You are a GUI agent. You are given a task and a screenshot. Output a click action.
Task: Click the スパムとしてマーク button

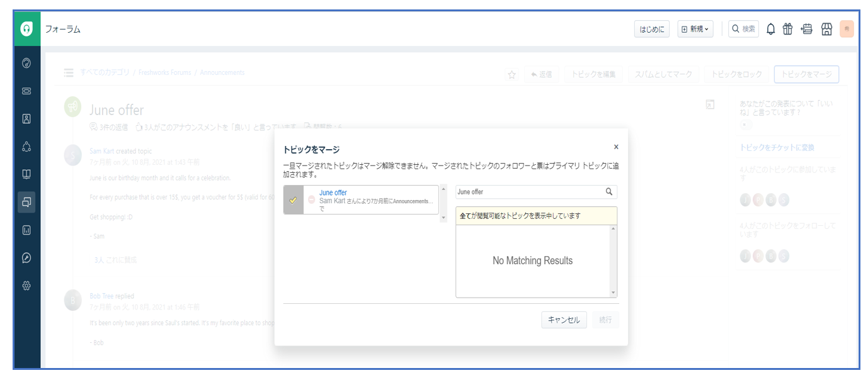(663, 74)
